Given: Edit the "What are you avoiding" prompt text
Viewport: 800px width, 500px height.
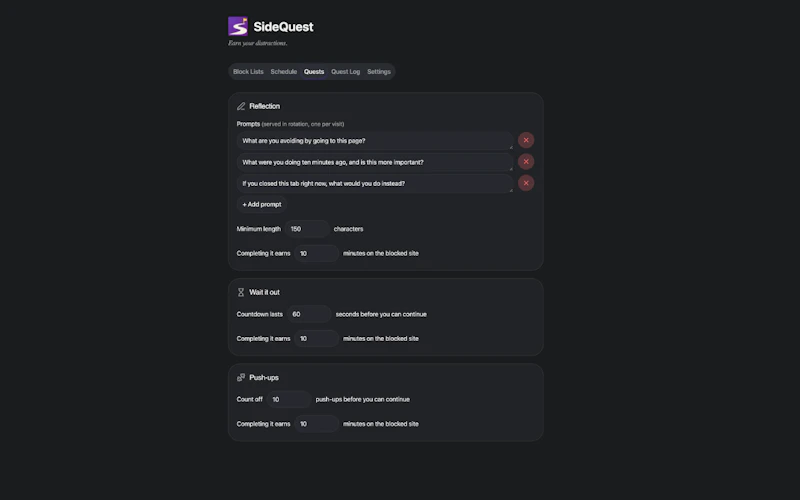Looking at the screenshot, I should pos(375,141).
